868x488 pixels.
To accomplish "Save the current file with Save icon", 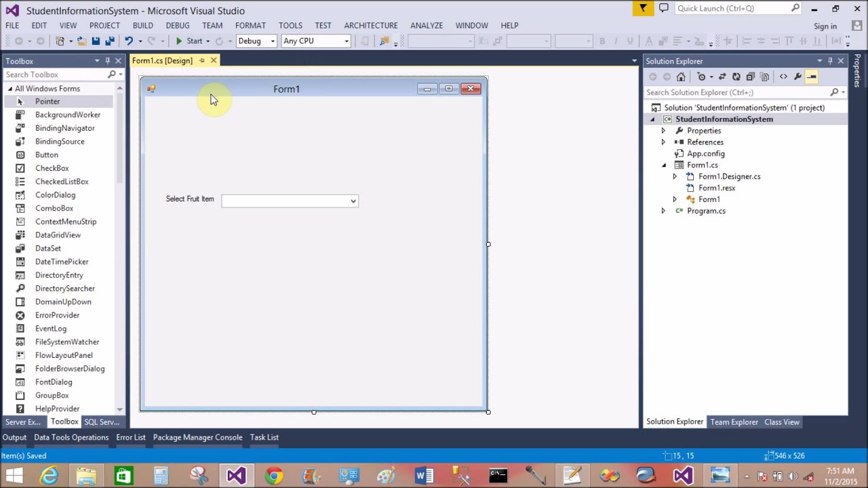I will click(x=96, y=41).
